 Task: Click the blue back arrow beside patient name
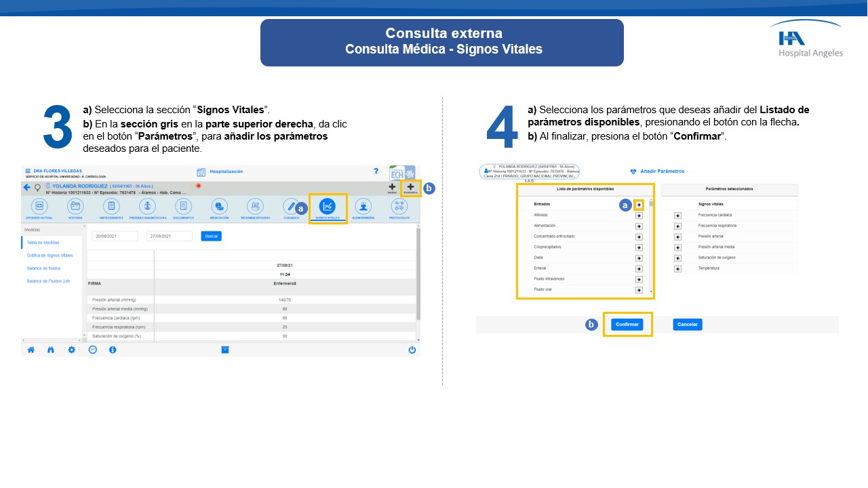(x=27, y=188)
